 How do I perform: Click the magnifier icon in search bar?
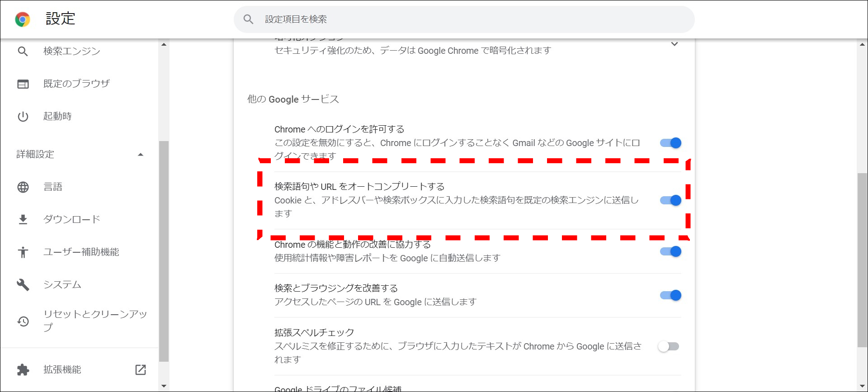coord(248,19)
